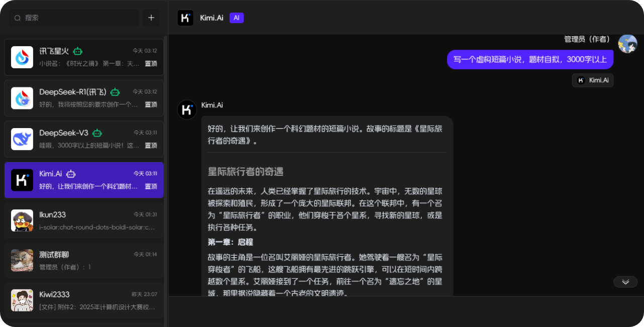Click the Ikun233 avatar picture
Viewport: 644px width, 327px height.
coord(22,221)
